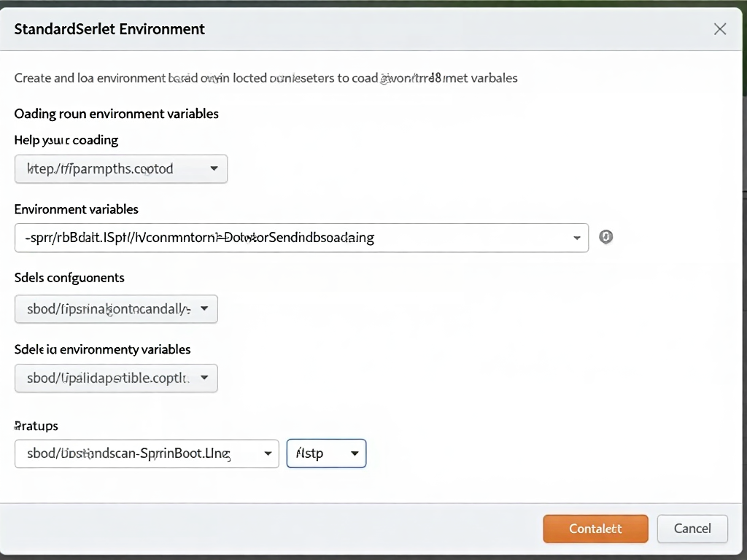
Task: Click the Cancel button
Action: pyautogui.click(x=692, y=529)
